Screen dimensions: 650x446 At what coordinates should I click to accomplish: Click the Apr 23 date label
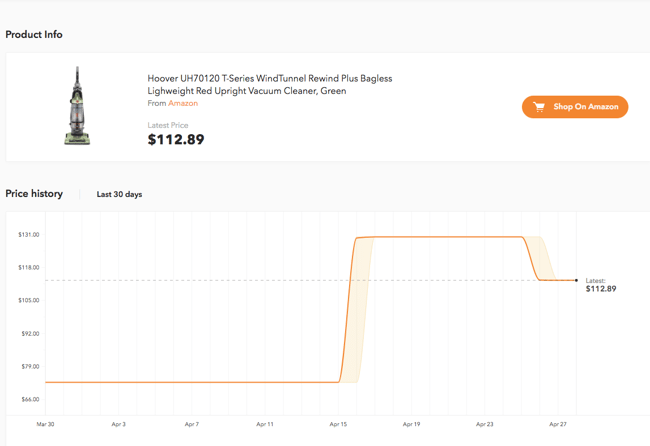[x=485, y=424]
